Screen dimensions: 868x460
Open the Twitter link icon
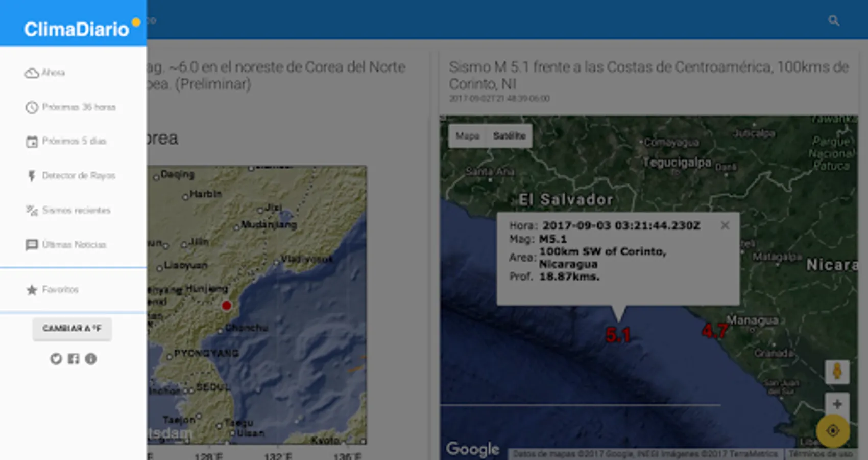click(56, 359)
